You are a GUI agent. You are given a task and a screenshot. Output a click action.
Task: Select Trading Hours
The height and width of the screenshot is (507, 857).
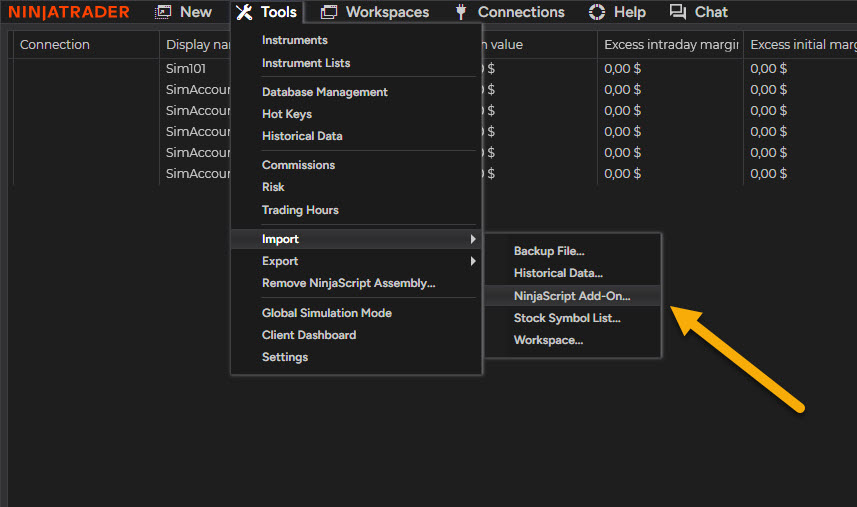click(300, 210)
